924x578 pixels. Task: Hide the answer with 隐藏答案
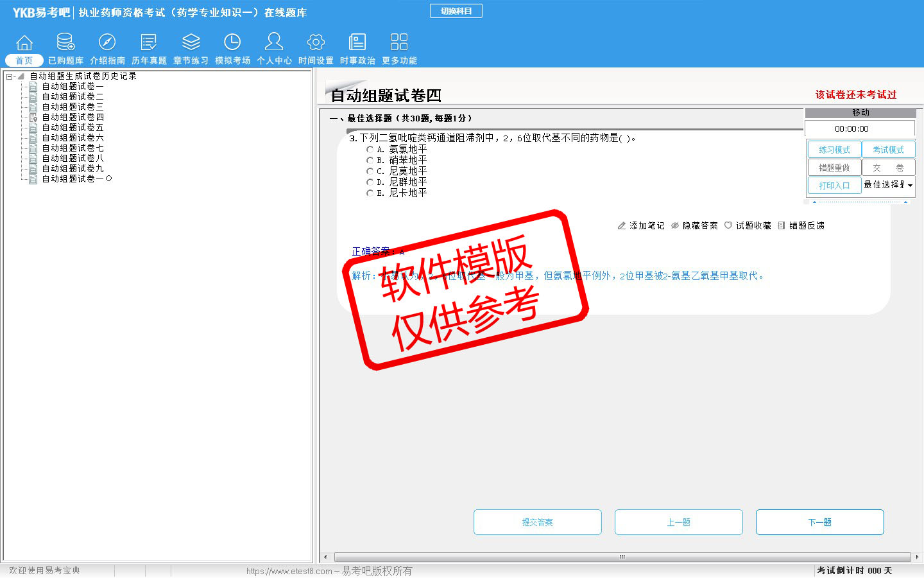694,225
